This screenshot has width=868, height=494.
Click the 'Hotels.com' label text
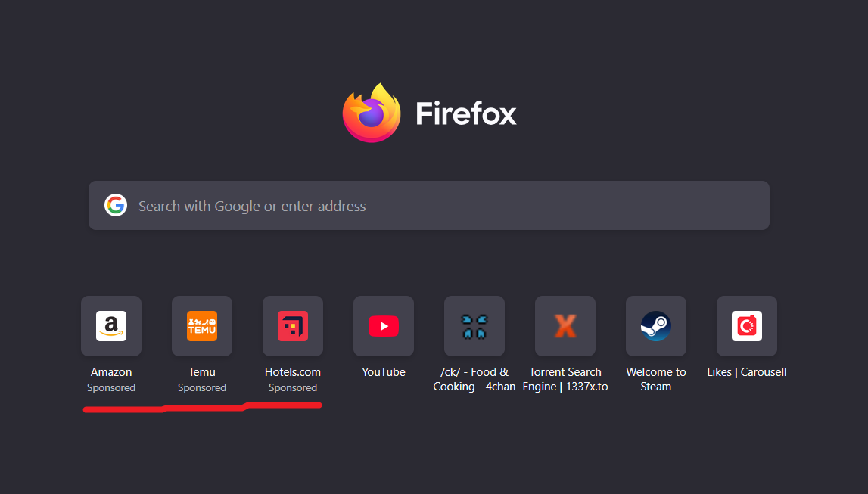(293, 371)
